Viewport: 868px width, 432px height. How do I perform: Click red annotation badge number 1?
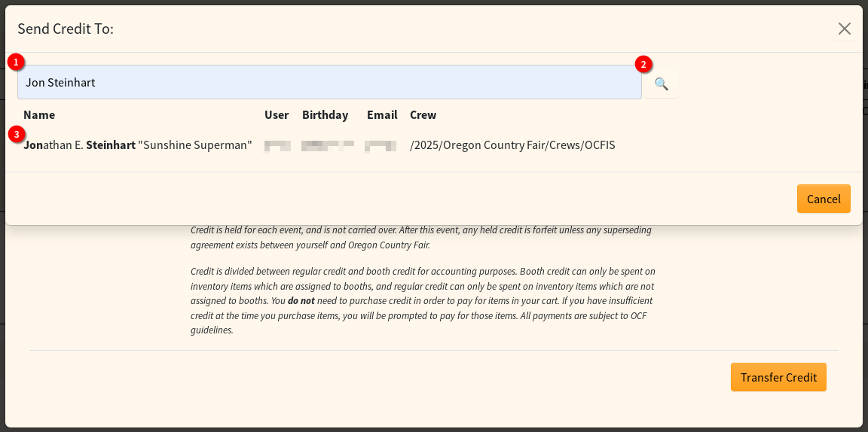15,62
